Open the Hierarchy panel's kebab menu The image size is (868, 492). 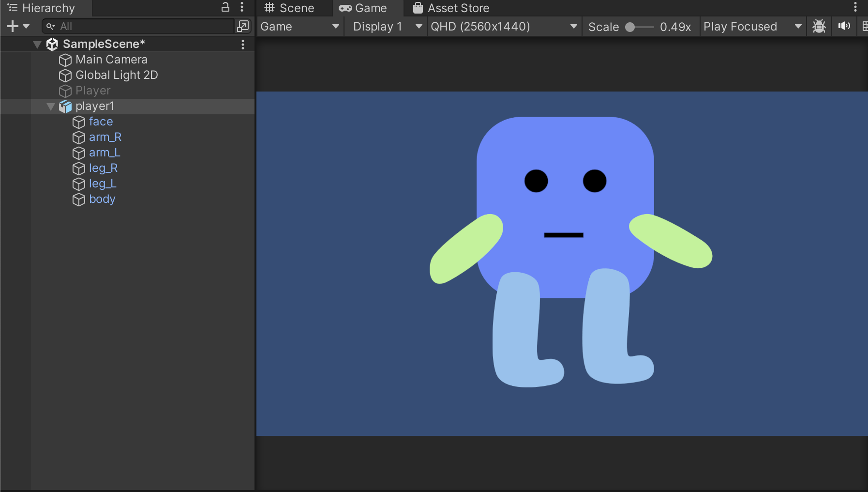tap(242, 8)
